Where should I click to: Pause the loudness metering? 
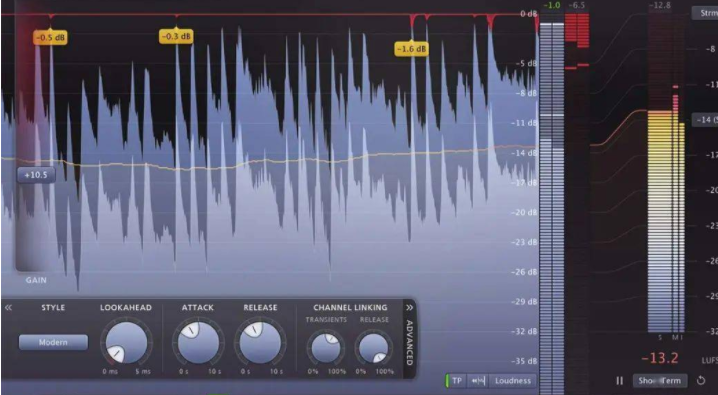click(620, 381)
